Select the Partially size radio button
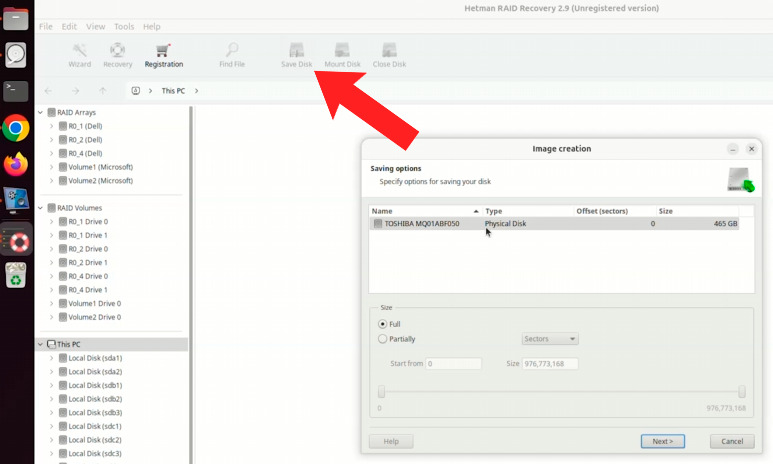 click(x=382, y=339)
